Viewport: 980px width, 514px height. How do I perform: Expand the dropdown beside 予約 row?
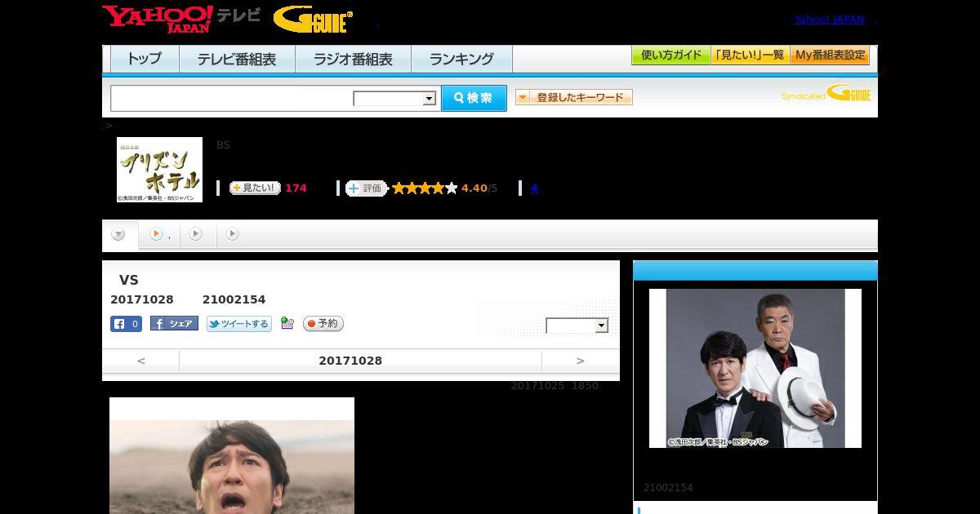coord(577,326)
